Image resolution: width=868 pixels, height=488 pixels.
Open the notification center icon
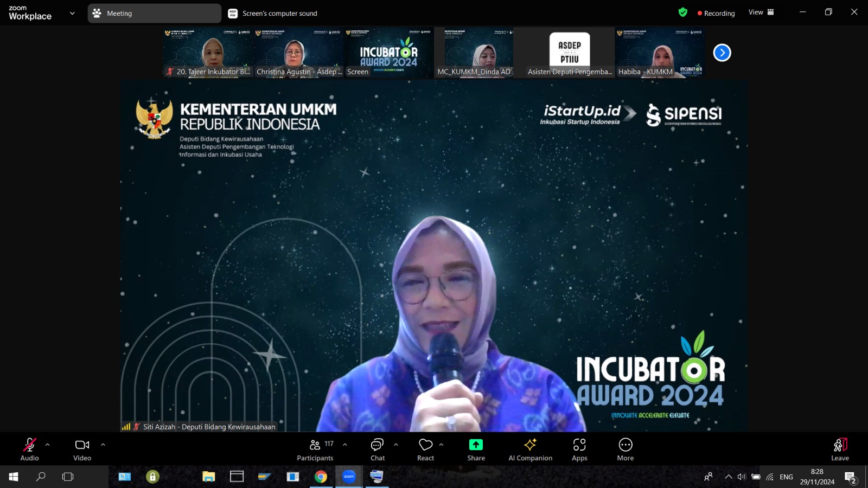coord(850,477)
